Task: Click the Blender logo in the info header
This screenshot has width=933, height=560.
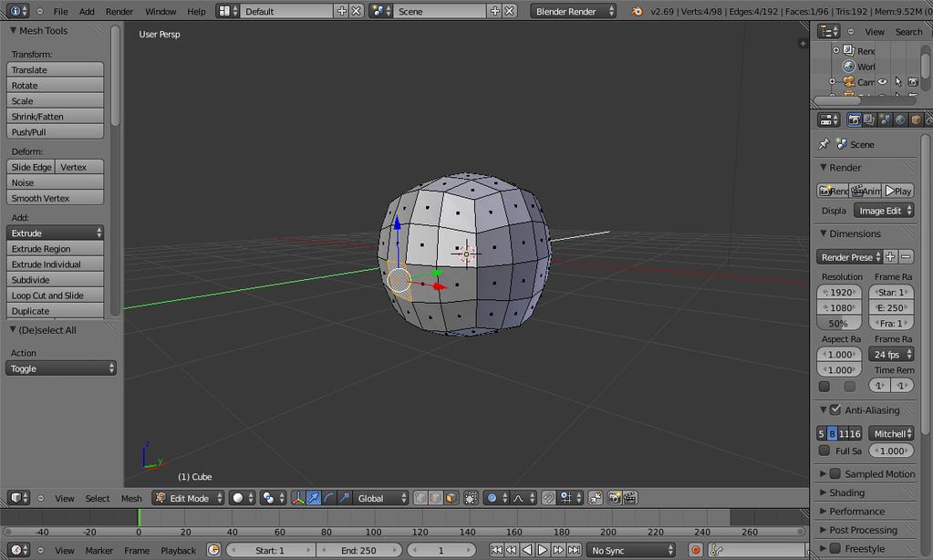Action: [637, 11]
